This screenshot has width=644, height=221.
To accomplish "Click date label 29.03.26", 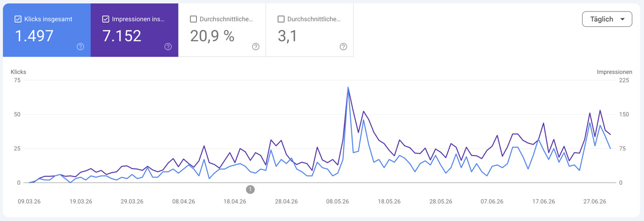I will point(132,202).
